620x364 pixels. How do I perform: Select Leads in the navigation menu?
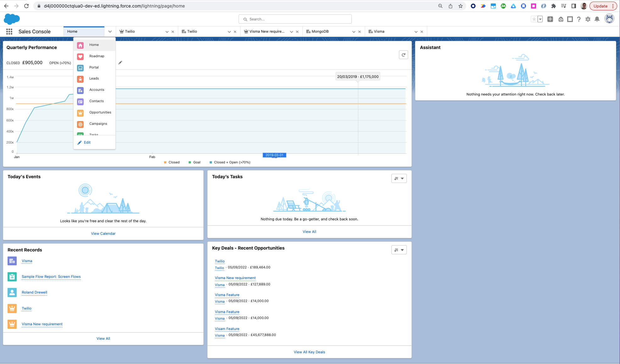94,79
